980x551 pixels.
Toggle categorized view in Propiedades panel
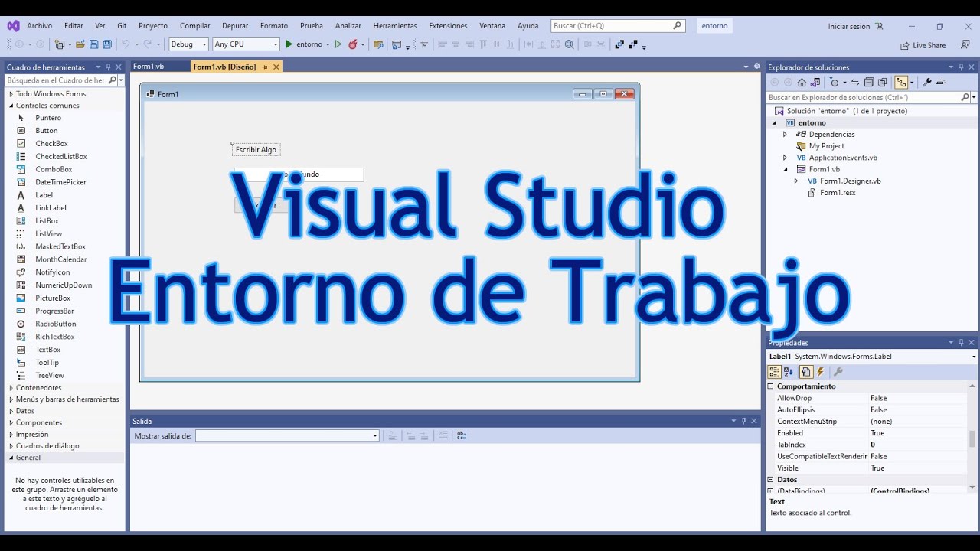[774, 372]
